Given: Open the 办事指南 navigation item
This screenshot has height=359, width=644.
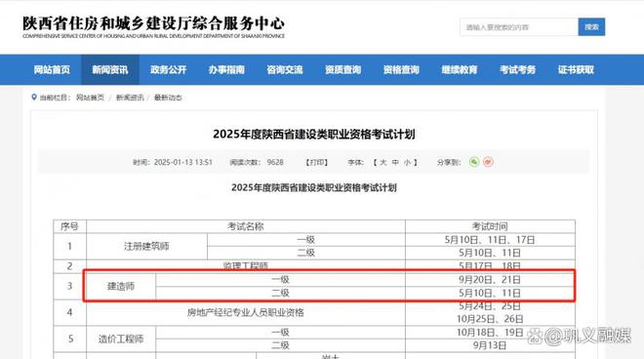Looking at the screenshot, I should tap(226, 70).
